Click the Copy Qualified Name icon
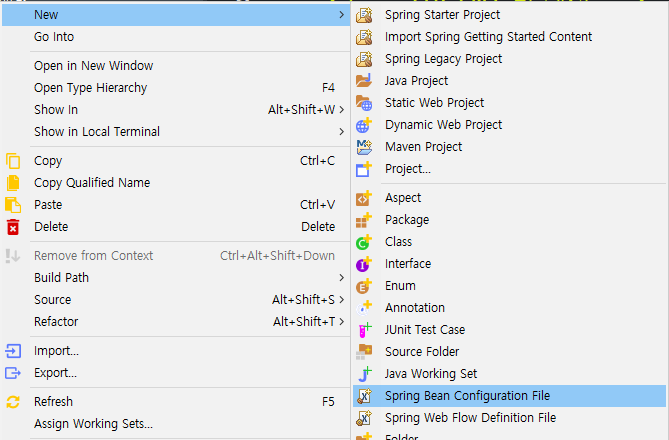669x440 pixels. point(13,183)
